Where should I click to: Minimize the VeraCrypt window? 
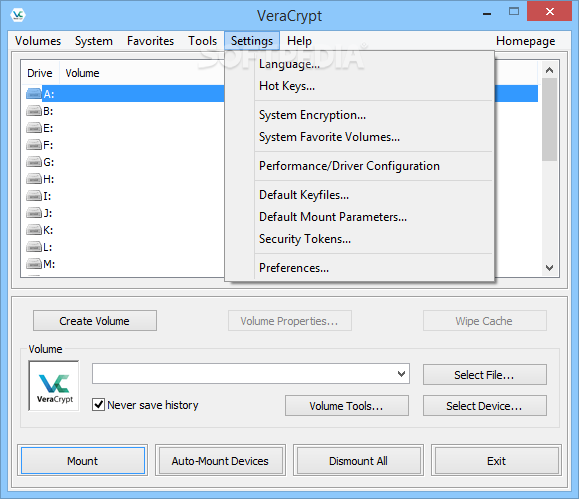point(487,13)
